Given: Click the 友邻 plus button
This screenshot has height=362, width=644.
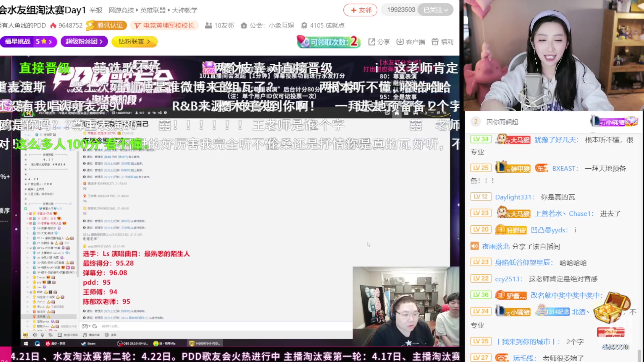Looking at the screenshot, I should click(x=360, y=10).
